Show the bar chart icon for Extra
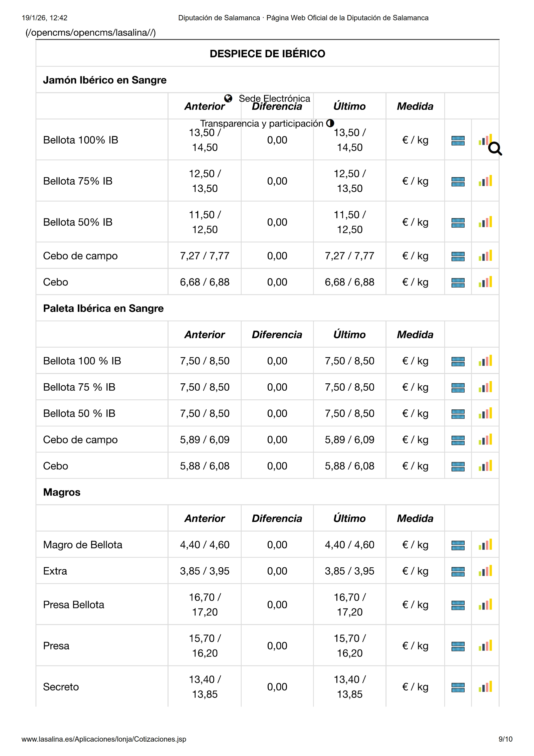 [x=485, y=571]
